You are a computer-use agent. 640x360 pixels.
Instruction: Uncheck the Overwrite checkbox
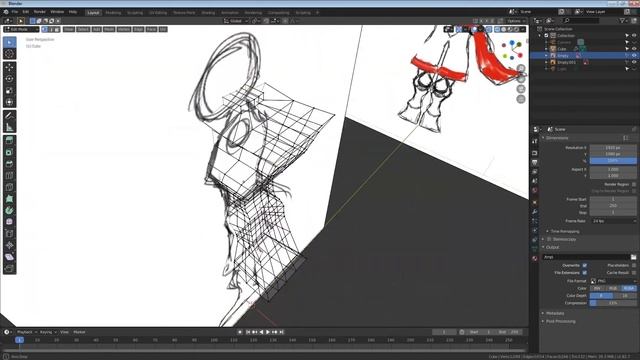584,266
